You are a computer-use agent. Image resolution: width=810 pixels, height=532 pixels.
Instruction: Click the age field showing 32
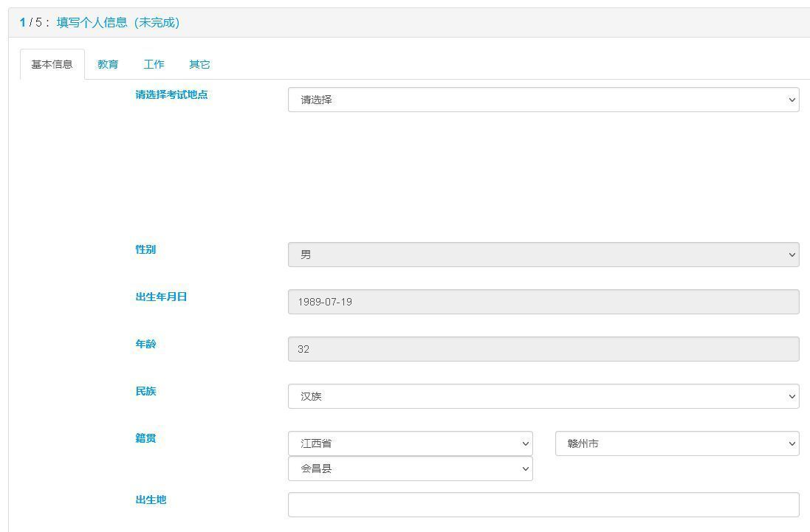pyautogui.click(x=543, y=349)
